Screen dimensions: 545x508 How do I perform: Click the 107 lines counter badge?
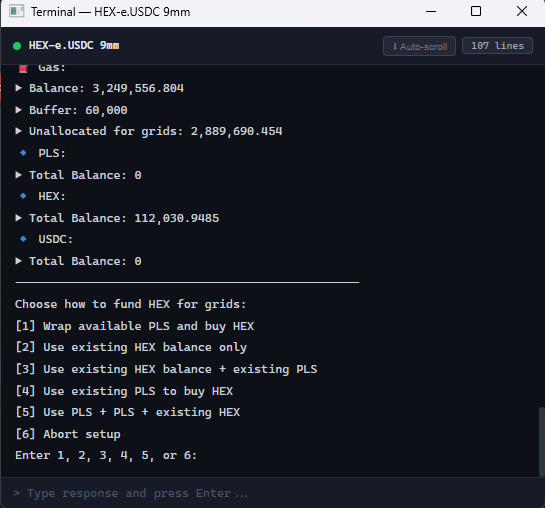point(497,46)
